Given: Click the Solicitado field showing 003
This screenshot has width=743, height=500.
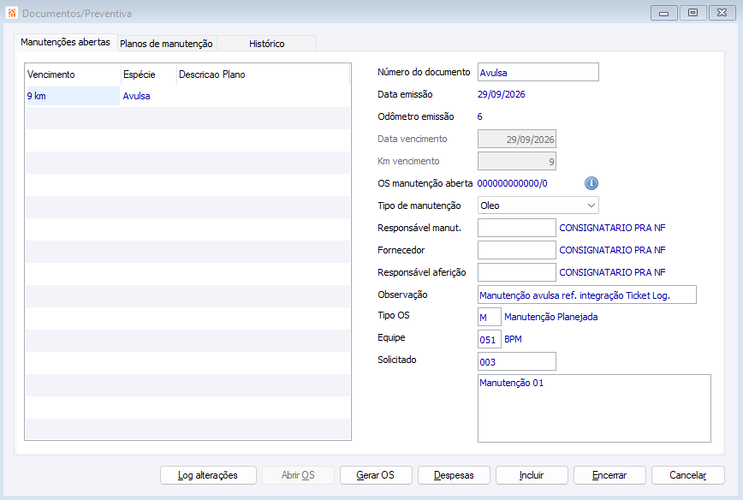Looking at the screenshot, I should [516, 362].
